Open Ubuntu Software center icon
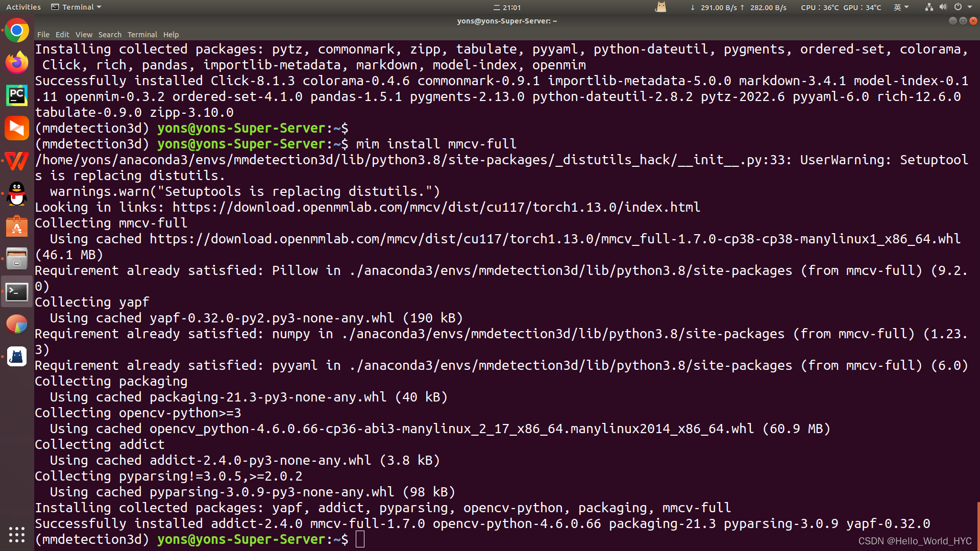Viewport: 980px width, 551px height. [17, 227]
